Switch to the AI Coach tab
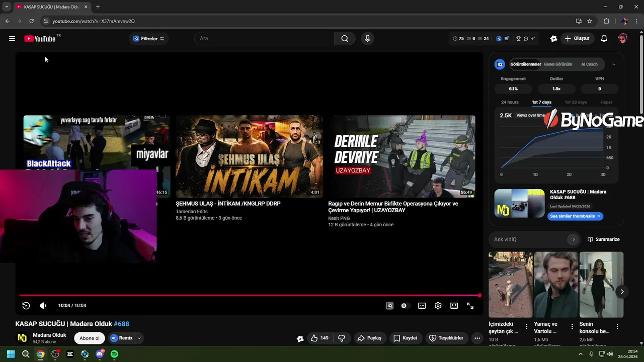Image resolution: width=644 pixels, height=362 pixels. tap(589, 64)
